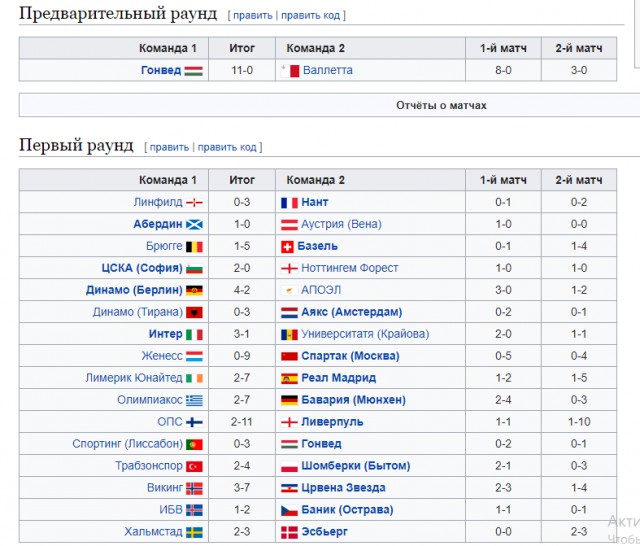640x546 pixels.
Task: Click the Bulgarian flag next to ЦСКА (София)
Action: [194, 269]
